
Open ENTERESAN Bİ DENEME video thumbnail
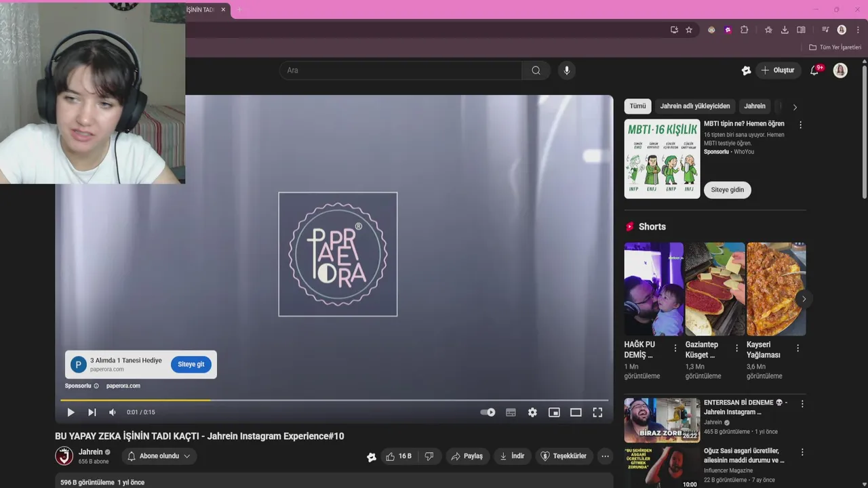point(662,420)
